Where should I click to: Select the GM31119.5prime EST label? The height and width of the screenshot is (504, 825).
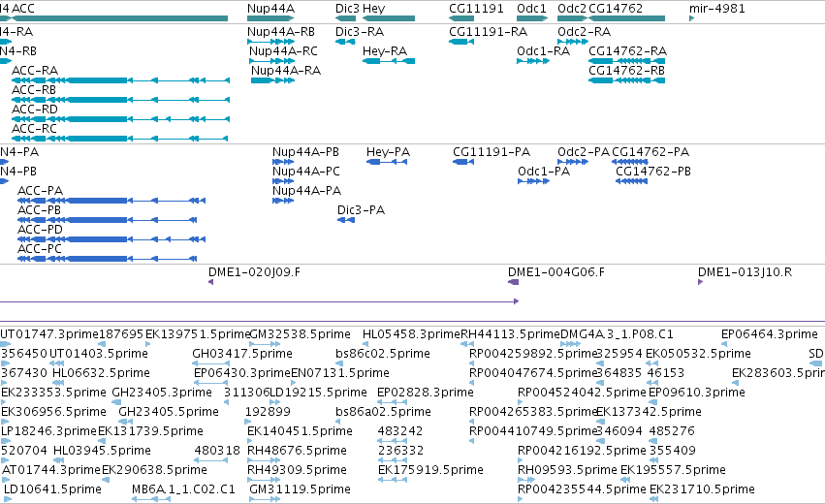(300, 489)
